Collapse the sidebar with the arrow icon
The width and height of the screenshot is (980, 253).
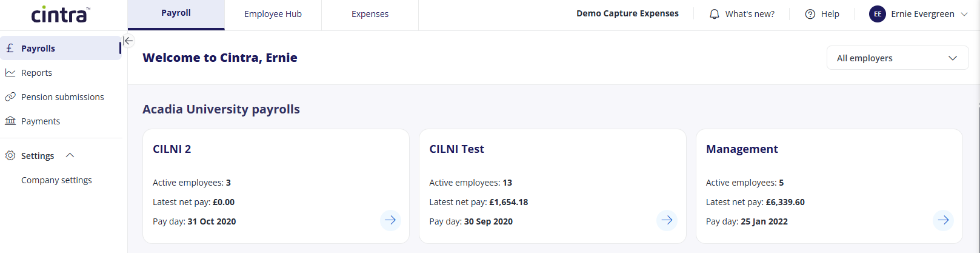[128, 41]
